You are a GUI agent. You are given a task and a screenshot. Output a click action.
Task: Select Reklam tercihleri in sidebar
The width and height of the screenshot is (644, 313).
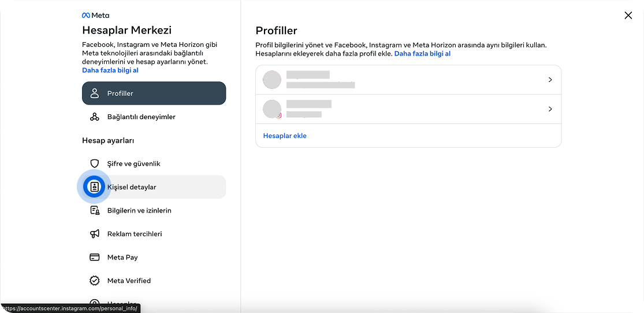pyautogui.click(x=135, y=234)
